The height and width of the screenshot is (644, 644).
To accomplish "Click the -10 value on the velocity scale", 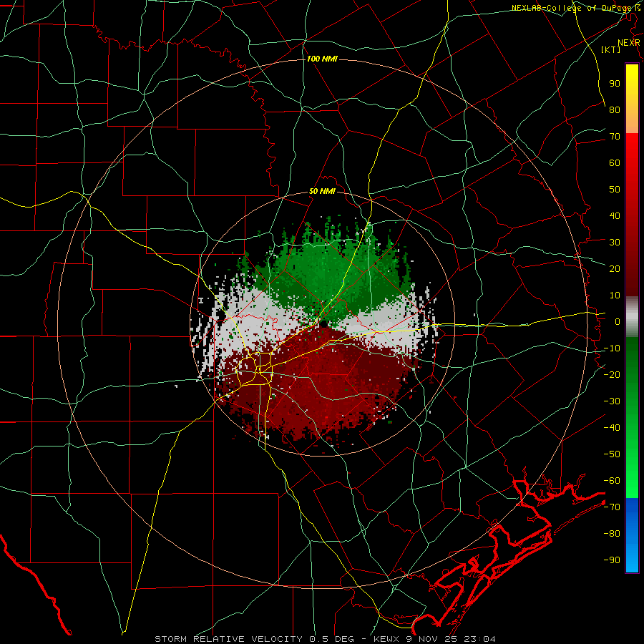I will (x=612, y=348).
